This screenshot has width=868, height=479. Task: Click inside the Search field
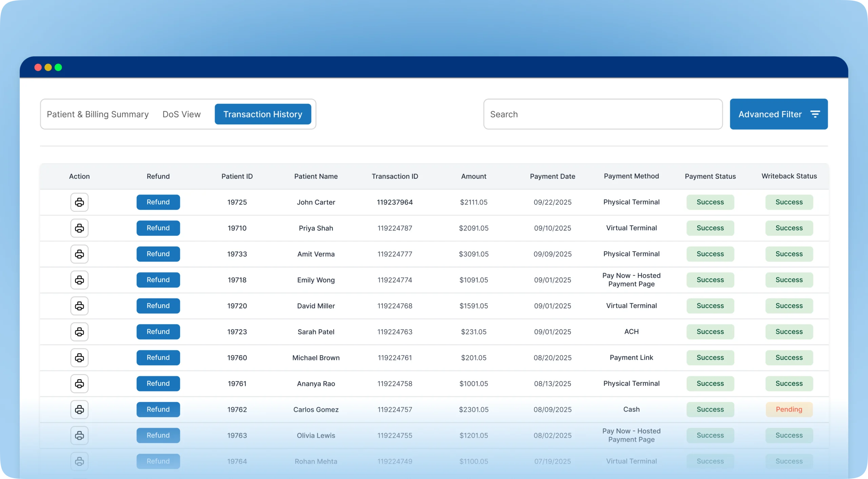(603, 114)
